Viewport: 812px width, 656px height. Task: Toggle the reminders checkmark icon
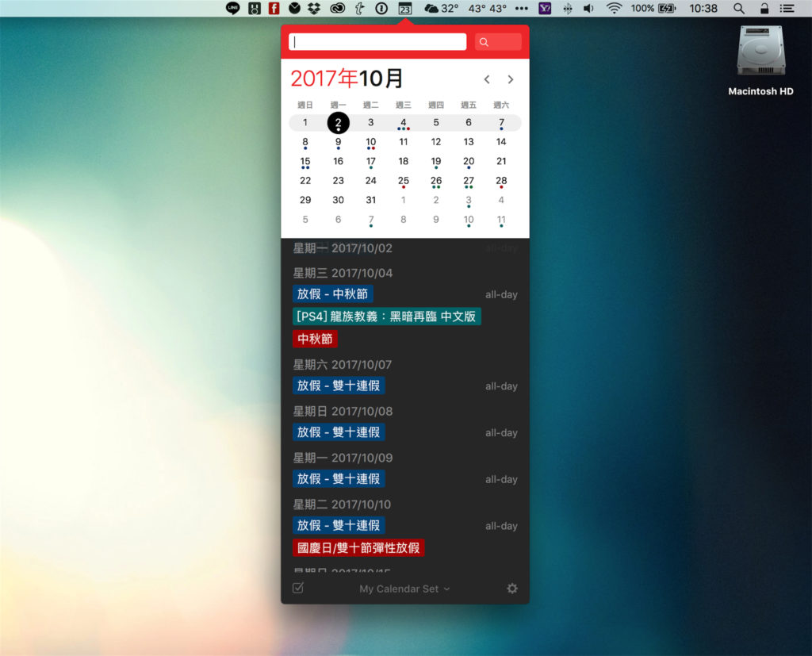298,588
